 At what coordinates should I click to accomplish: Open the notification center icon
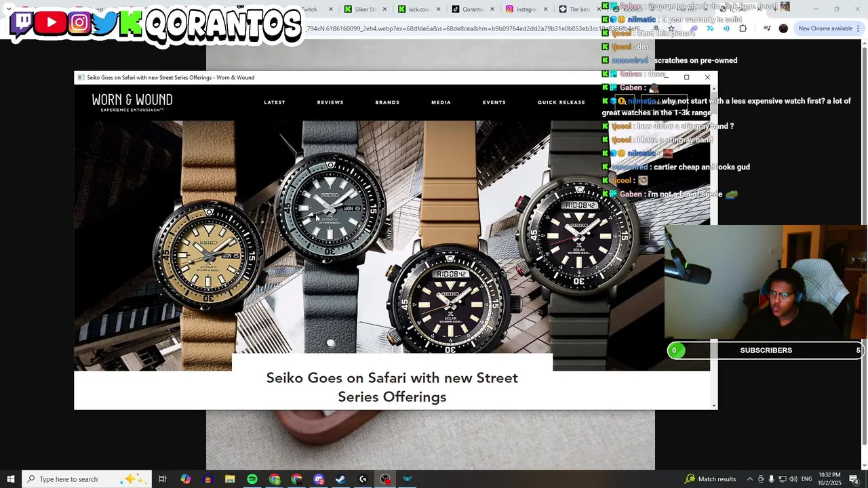click(854, 479)
